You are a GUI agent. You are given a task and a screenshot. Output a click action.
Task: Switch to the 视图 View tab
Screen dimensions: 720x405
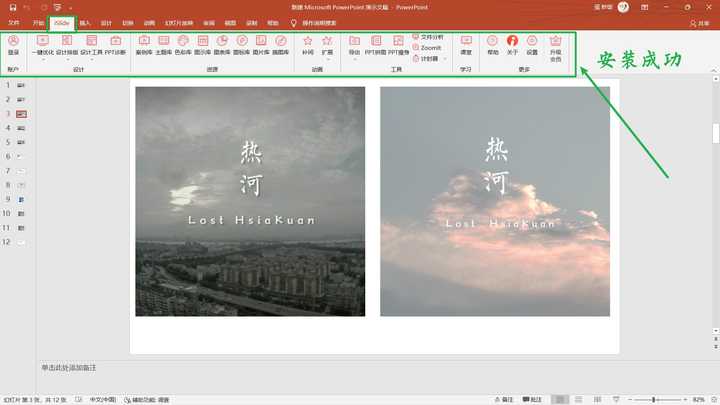point(230,23)
